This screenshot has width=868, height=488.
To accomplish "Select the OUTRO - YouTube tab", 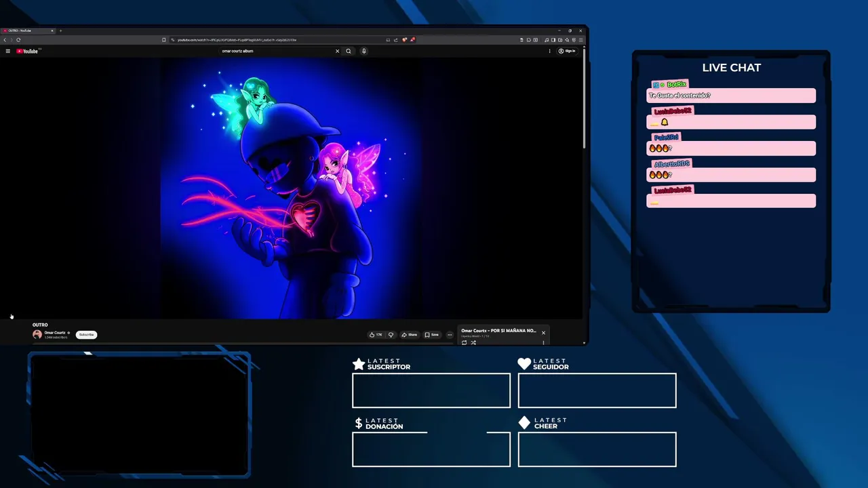I will coord(27,30).
